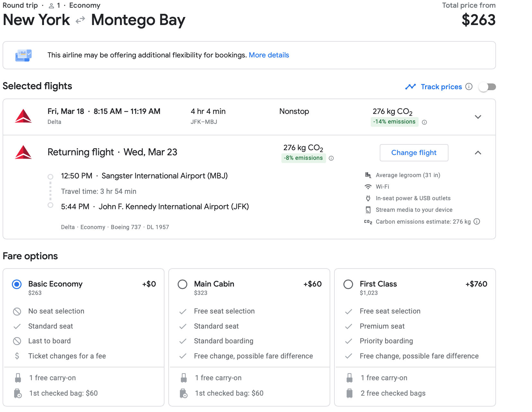532x412 pixels.
Task: Click the 5:44 PM JFK arrival line
Action: coord(155,207)
